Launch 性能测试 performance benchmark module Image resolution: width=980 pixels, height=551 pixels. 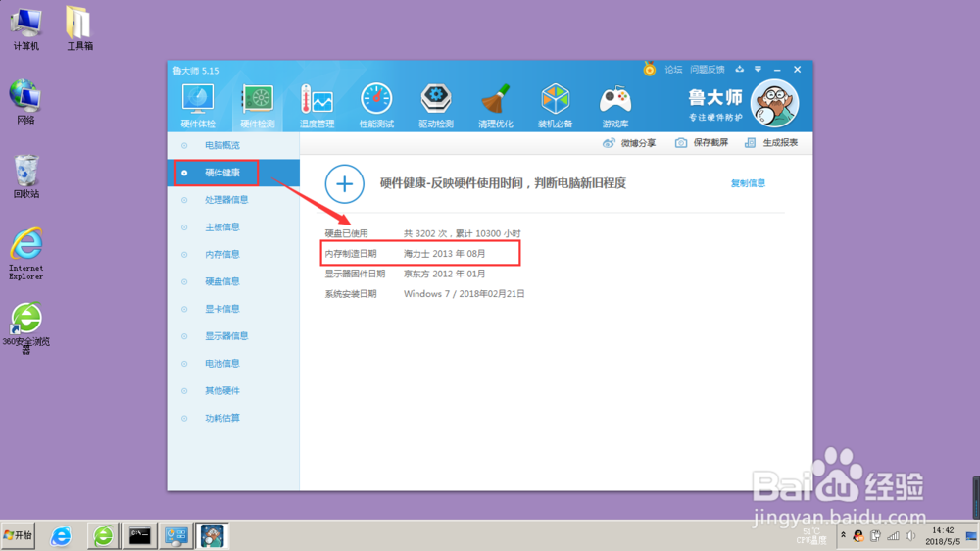376,106
